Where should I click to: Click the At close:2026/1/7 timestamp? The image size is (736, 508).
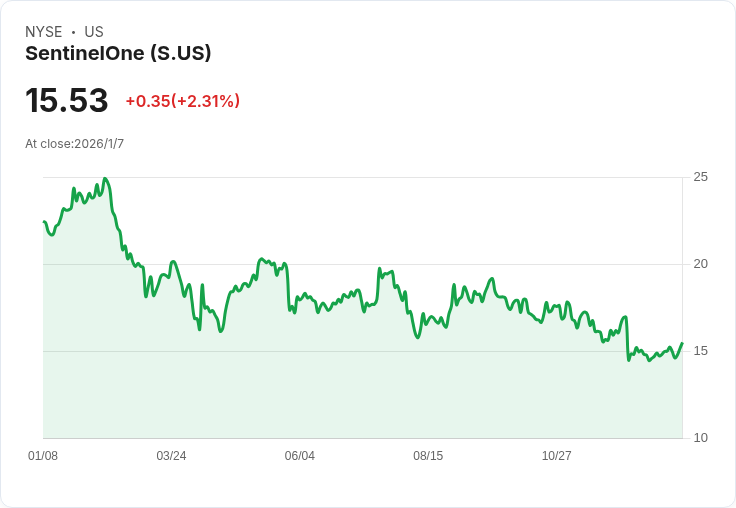click(x=75, y=144)
